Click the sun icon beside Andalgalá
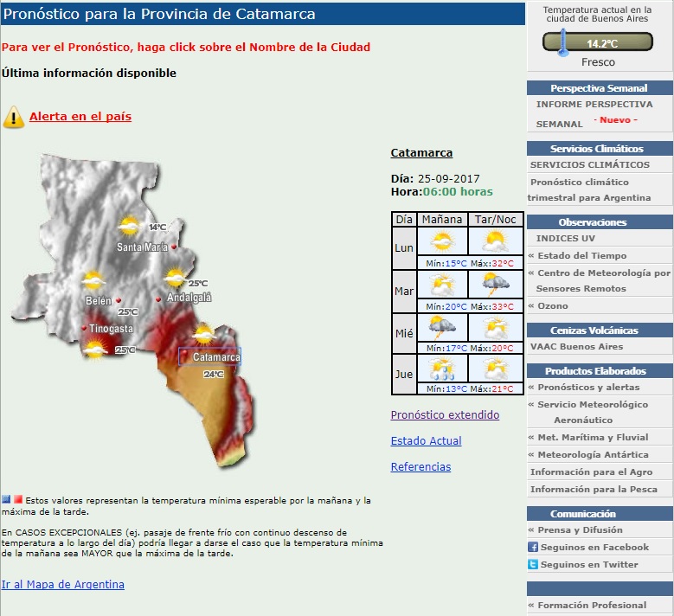The image size is (674, 616). pyautogui.click(x=175, y=277)
